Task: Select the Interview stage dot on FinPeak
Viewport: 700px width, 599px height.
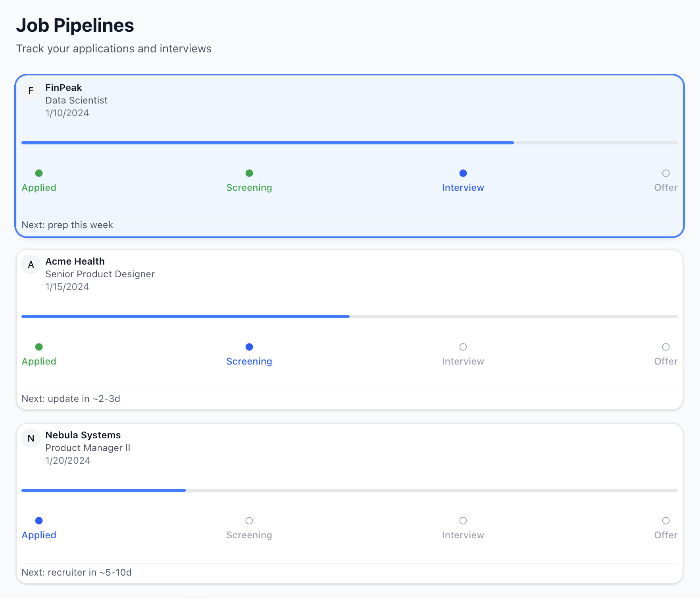Action: click(463, 173)
